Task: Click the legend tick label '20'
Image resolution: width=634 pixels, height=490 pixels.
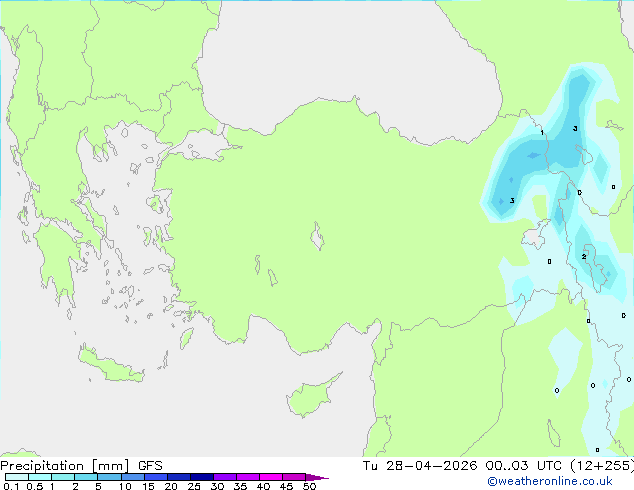Action: point(171,486)
